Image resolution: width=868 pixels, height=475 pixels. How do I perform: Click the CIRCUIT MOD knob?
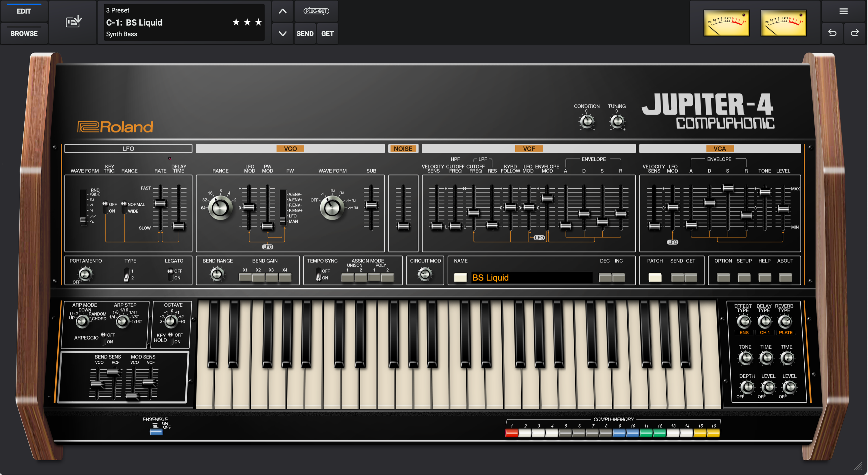point(425,274)
